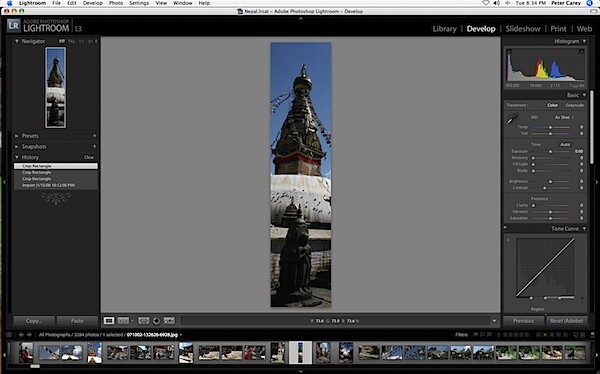600x374 pixels.
Task: Open White Balance As Shot dropdown
Action: (x=564, y=117)
